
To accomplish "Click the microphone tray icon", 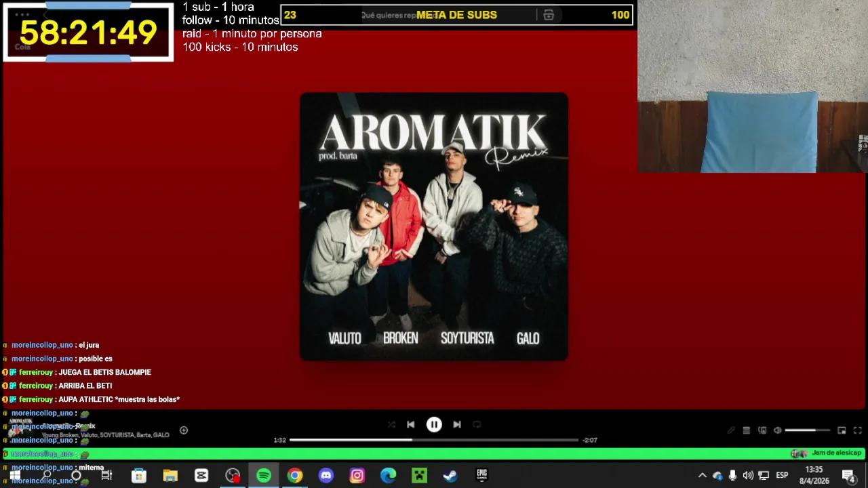I will click(x=732, y=475).
